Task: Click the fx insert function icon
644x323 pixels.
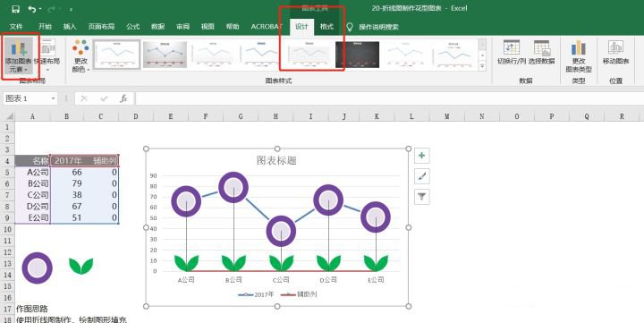Action: click(x=123, y=98)
